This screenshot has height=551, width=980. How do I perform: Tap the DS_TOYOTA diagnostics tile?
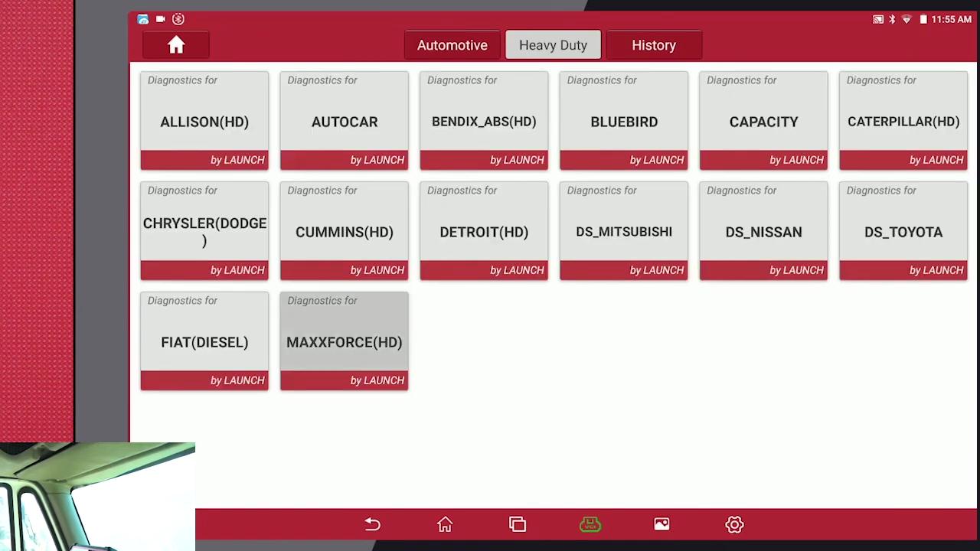tap(903, 231)
